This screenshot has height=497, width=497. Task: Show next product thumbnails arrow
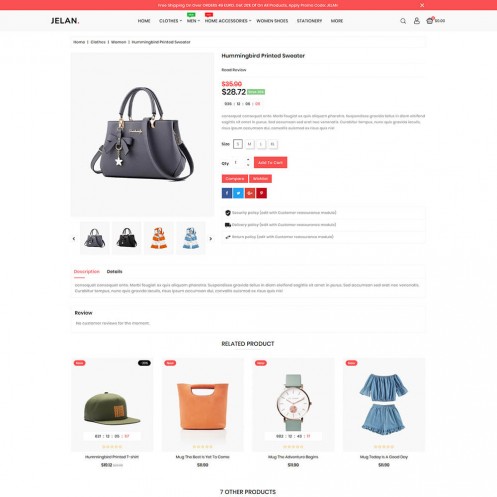(210, 239)
